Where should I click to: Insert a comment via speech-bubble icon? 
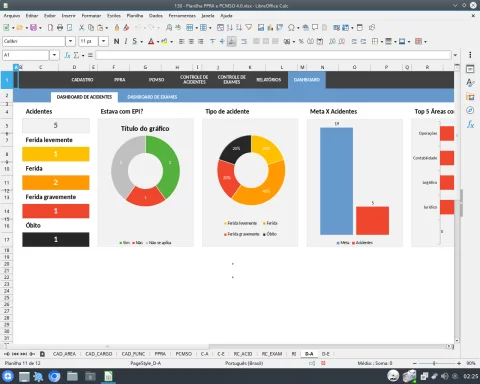click(315, 28)
